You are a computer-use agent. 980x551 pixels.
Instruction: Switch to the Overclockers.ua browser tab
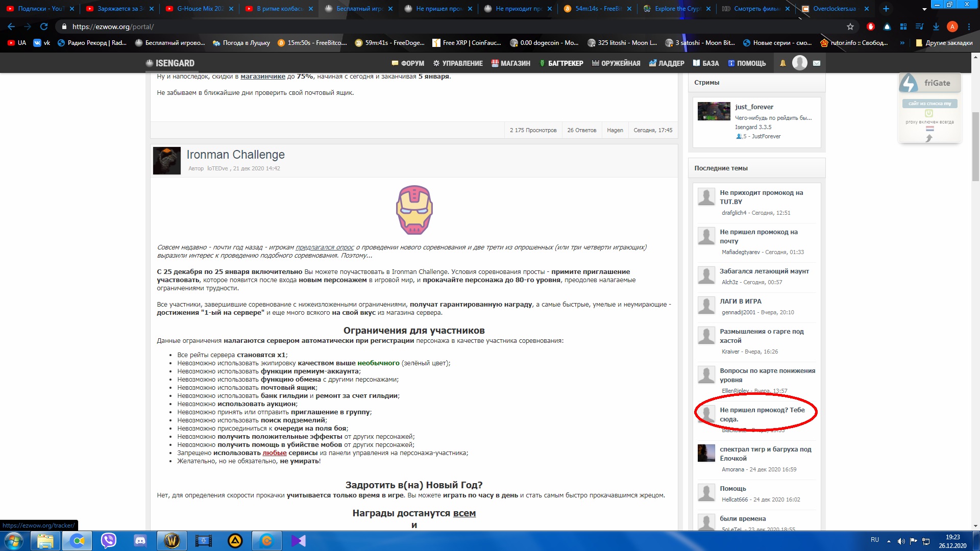(x=834, y=9)
